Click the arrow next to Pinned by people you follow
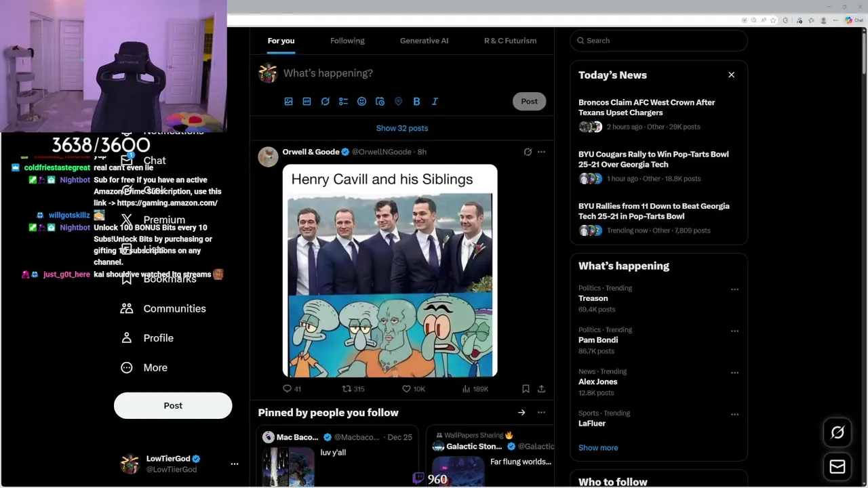The width and height of the screenshot is (868, 488). pos(521,412)
